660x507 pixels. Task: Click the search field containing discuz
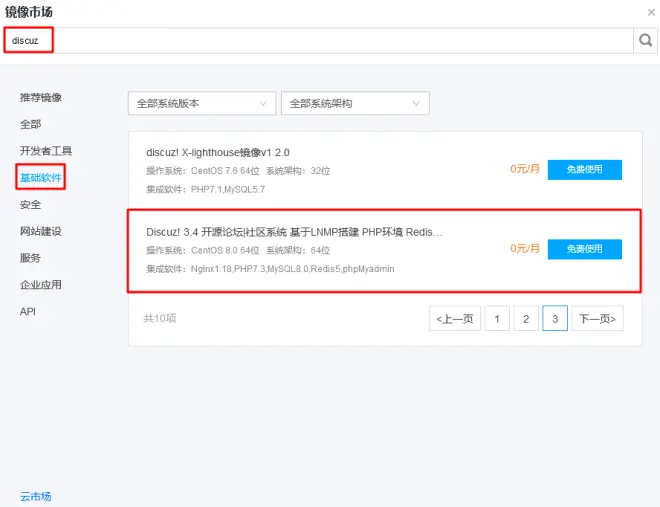point(319,40)
